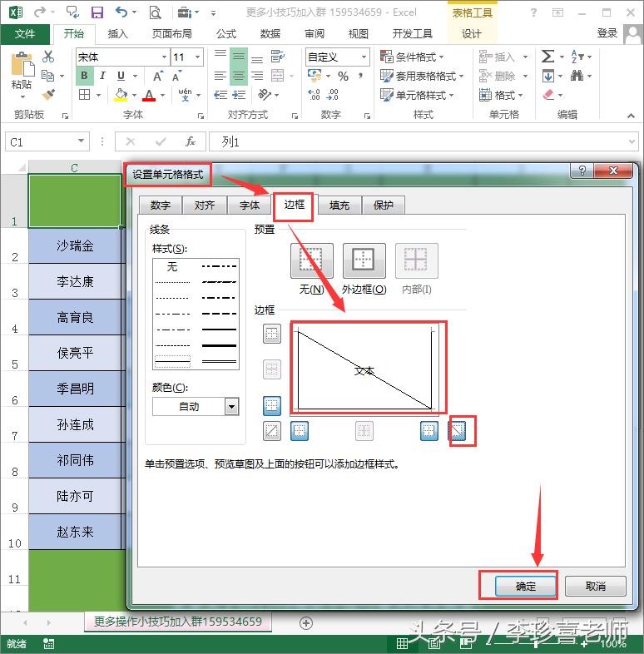Click the Decrease Indent icon
The image size is (644, 654).
pyautogui.click(x=220, y=95)
